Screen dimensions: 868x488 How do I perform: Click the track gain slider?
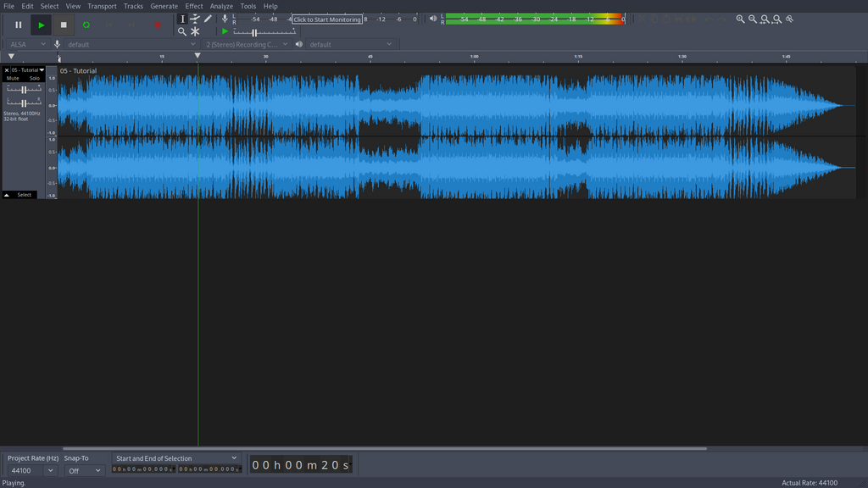(24, 89)
